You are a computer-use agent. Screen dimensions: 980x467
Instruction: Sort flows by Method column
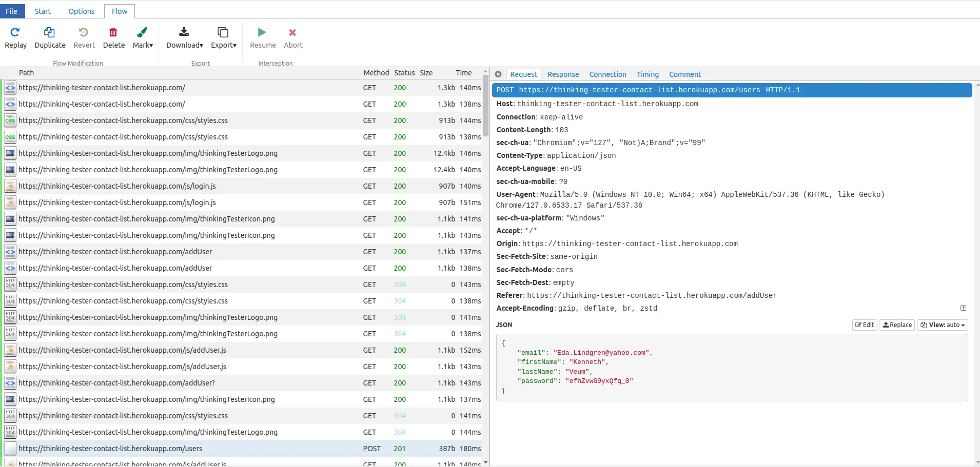pyautogui.click(x=376, y=73)
